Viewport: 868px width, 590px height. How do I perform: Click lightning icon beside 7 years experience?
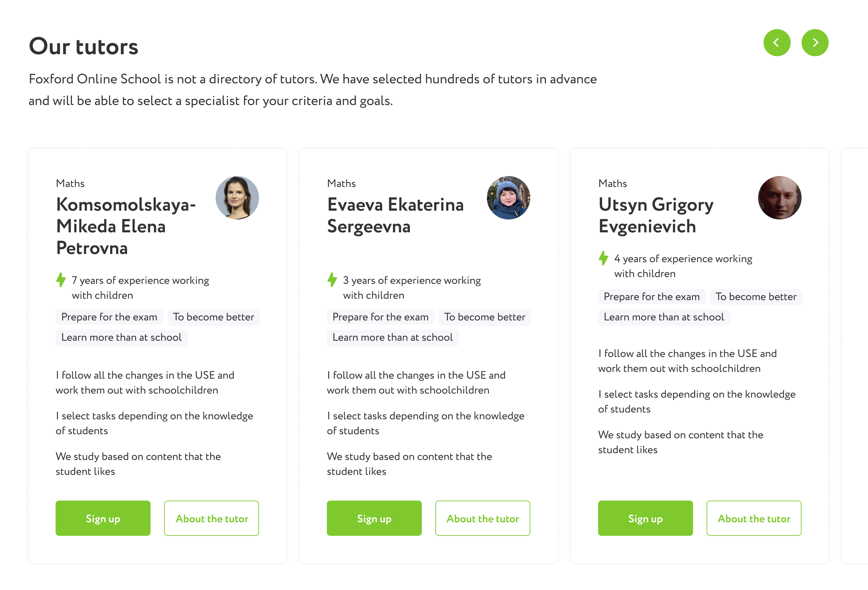61,280
